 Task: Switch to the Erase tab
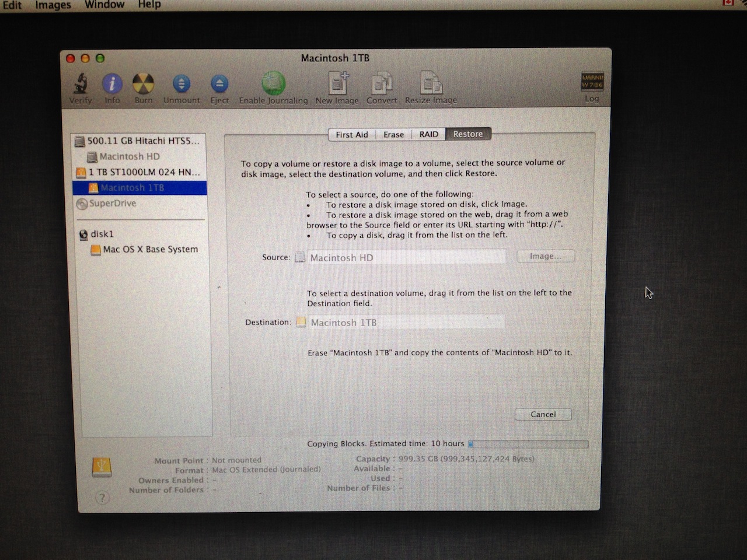393,134
